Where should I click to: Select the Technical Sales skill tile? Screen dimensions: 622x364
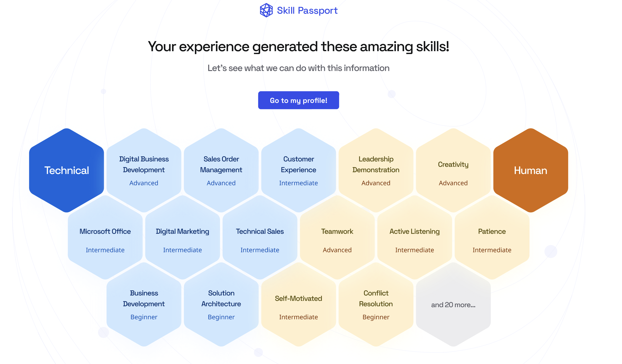(x=260, y=237)
